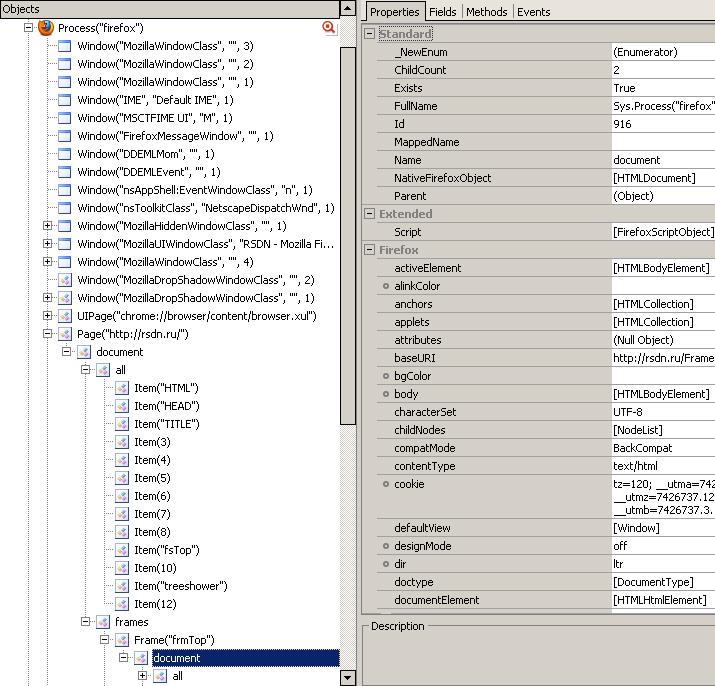715x686 pixels.
Task: Click the icon next to Item("treeshower")
Action: tap(122, 586)
